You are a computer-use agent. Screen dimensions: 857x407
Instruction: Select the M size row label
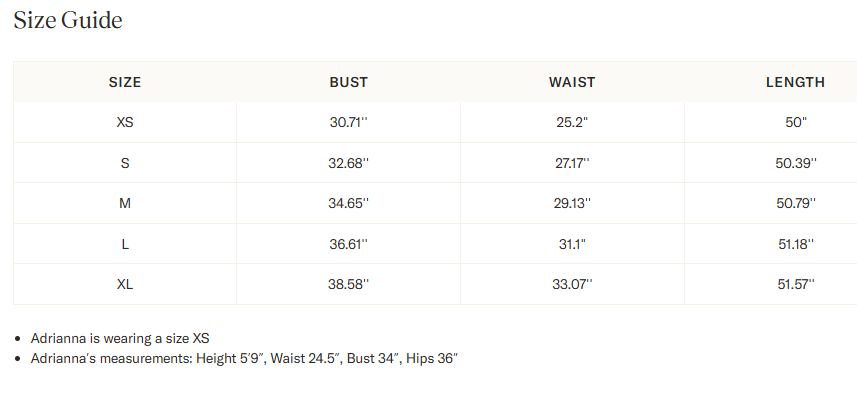[125, 203]
